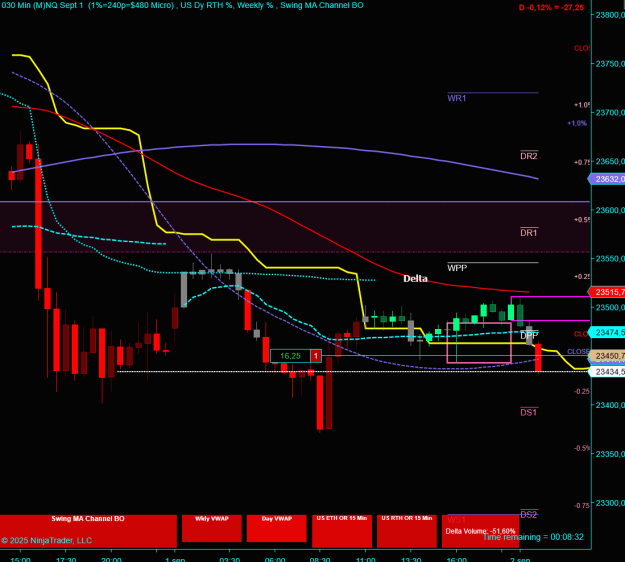The height and width of the screenshot is (562, 625).
Task: Click the 23474,5 cyan price marker
Action: click(x=607, y=332)
